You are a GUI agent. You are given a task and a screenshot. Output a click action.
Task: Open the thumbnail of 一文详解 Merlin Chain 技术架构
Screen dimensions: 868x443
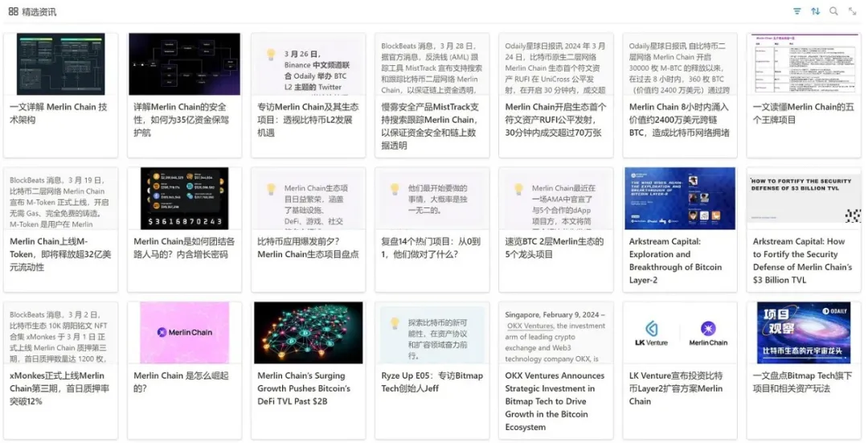pyautogui.click(x=61, y=64)
